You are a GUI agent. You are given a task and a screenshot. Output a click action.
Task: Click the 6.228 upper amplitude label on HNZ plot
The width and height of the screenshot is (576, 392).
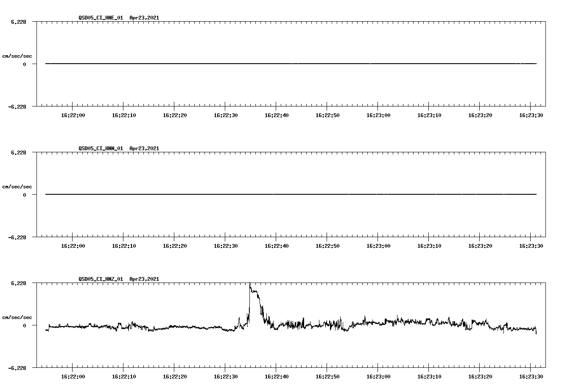19,283
